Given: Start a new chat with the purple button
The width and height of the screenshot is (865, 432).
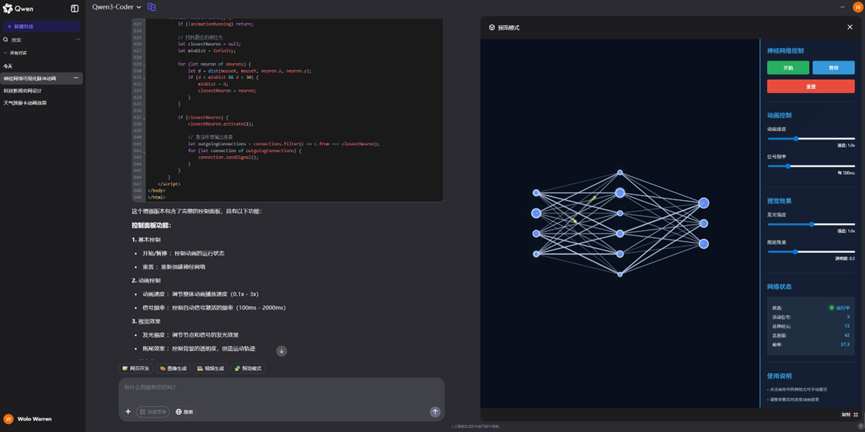Looking at the screenshot, I should 41,26.
